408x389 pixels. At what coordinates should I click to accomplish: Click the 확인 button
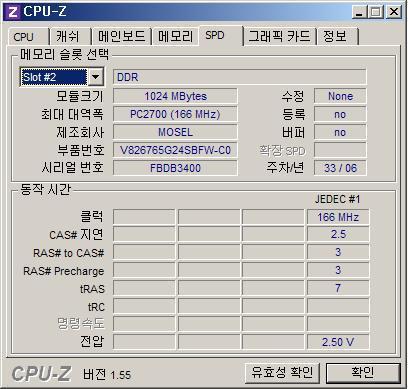pyautogui.click(x=363, y=372)
